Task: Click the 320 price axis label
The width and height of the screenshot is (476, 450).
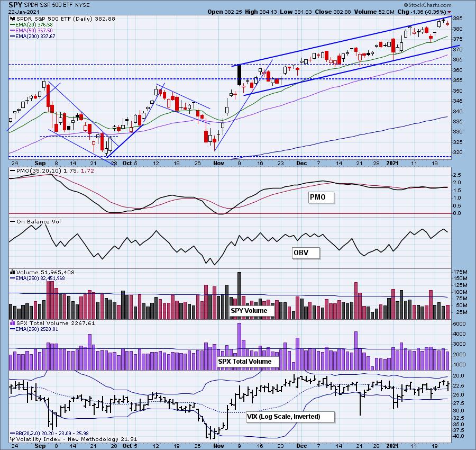Action: click(x=457, y=152)
